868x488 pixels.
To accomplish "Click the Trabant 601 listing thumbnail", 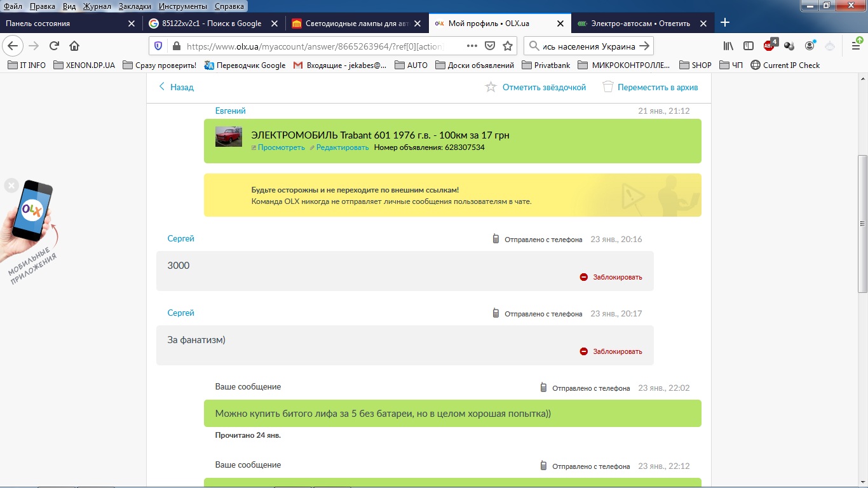I will (228, 137).
